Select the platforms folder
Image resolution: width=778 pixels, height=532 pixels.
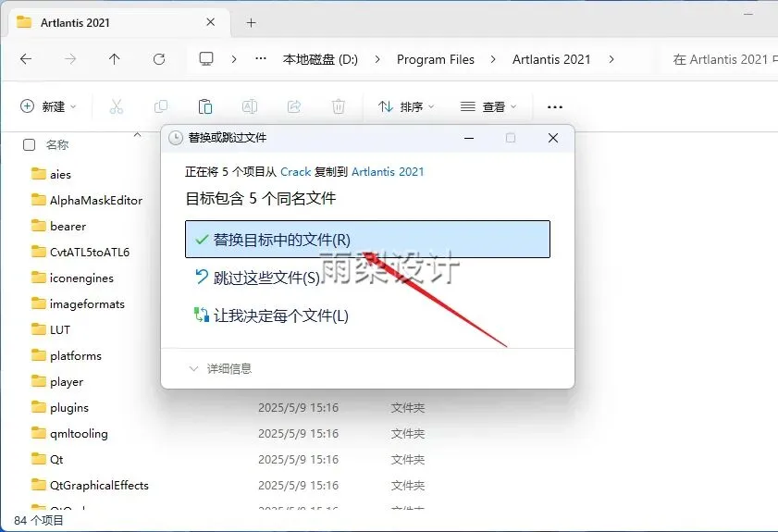pyautogui.click(x=67, y=356)
